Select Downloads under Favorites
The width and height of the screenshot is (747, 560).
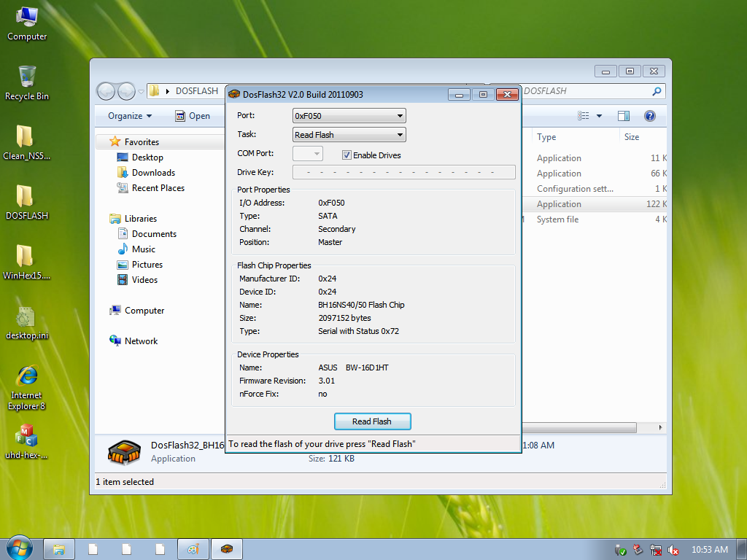[x=153, y=172]
